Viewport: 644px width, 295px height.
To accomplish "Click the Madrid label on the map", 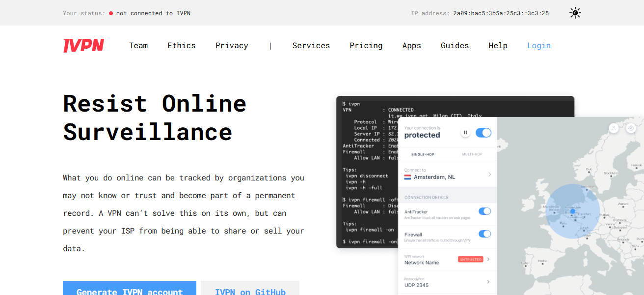I will coord(542,261).
